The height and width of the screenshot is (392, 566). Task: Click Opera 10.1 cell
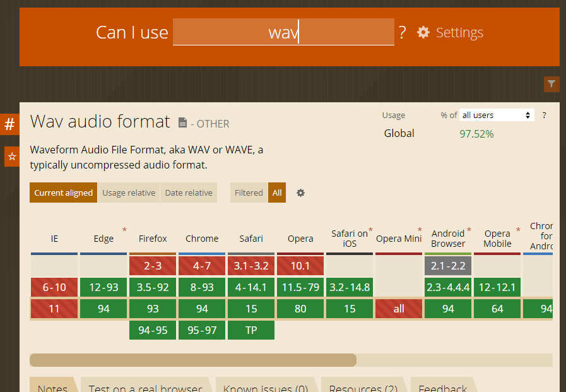click(x=300, y=266)
